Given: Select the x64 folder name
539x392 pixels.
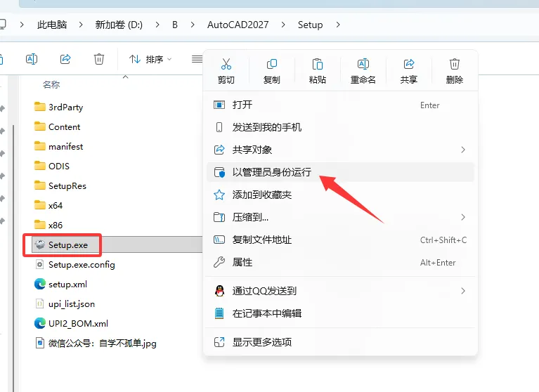Looking at the screenshot, I should click(x=56, y=205).
